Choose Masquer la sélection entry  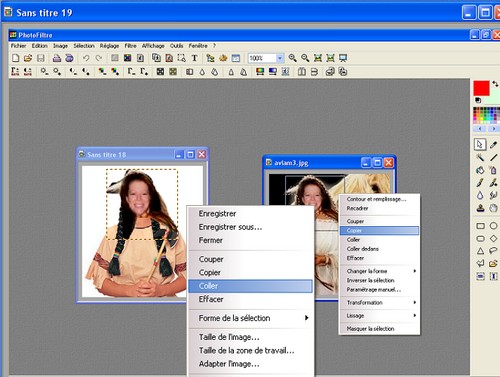click(x=379, y=329)
